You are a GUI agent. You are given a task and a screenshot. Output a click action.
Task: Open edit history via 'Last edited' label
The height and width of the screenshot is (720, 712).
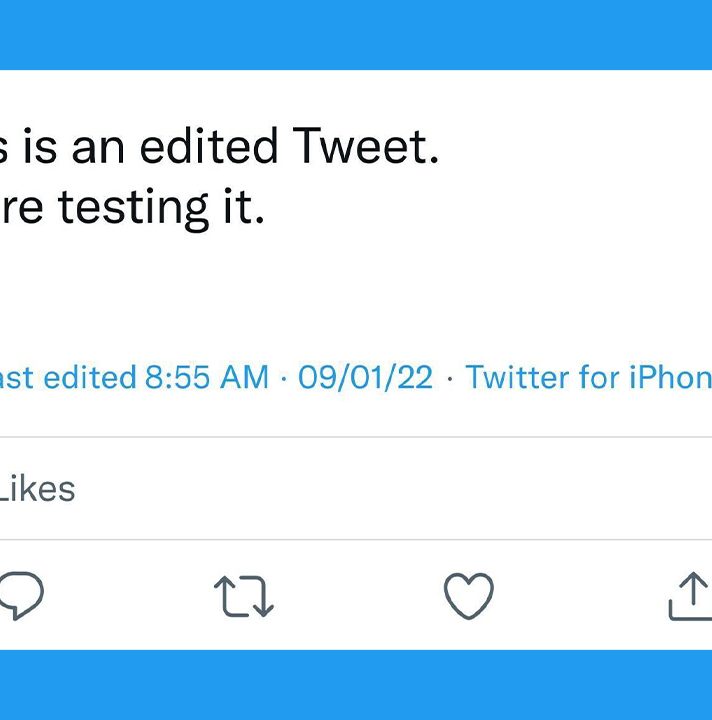(68, 377)
